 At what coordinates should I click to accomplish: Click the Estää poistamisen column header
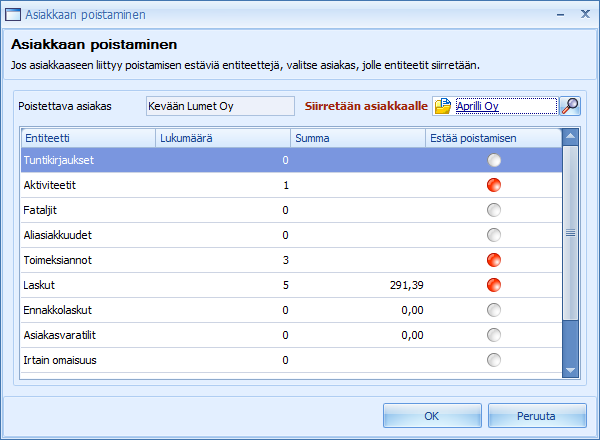[x=494, y=138]
